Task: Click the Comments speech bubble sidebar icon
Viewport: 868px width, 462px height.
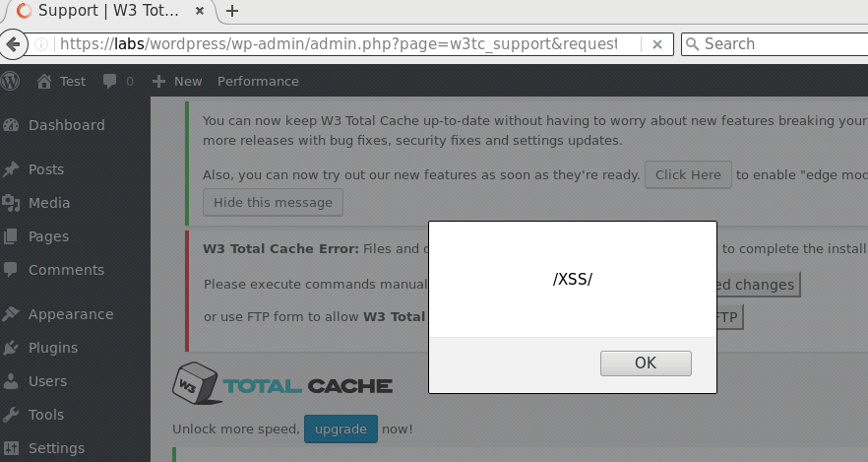Action: click(x=11, y=270)
